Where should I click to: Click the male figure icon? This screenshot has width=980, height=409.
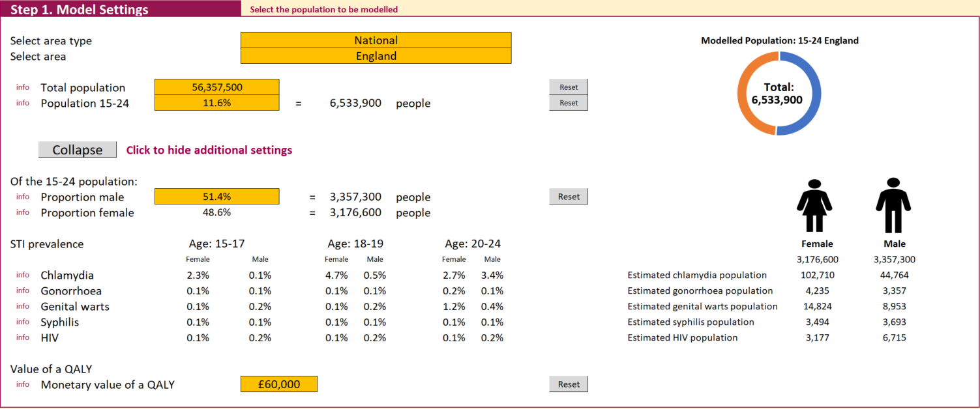click(x=893, y=205)
